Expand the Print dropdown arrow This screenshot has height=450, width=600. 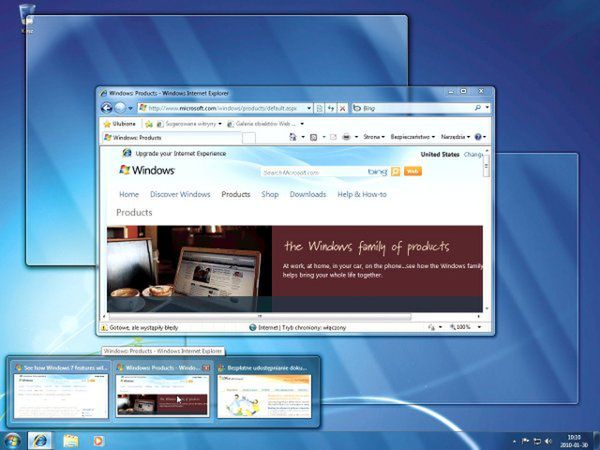click(x=356, y=137)
